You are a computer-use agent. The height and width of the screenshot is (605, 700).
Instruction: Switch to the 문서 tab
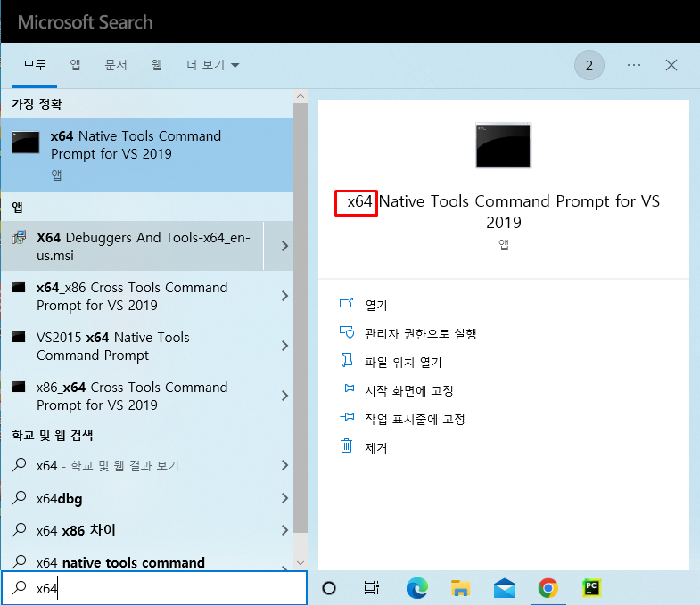[116, 65]
